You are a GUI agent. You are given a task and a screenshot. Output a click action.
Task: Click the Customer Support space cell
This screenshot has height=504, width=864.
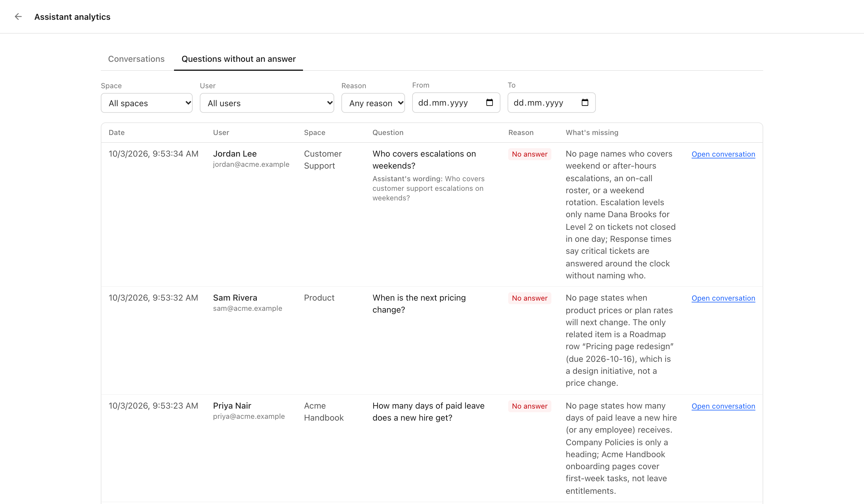[x=322, y=160]
